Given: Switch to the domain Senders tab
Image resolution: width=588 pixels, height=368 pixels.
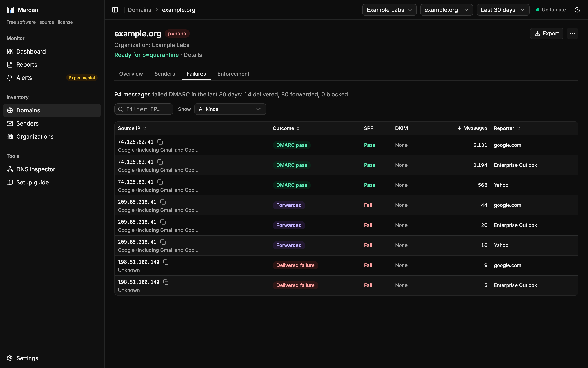Looking at the screenshot, I should [165, 74].
